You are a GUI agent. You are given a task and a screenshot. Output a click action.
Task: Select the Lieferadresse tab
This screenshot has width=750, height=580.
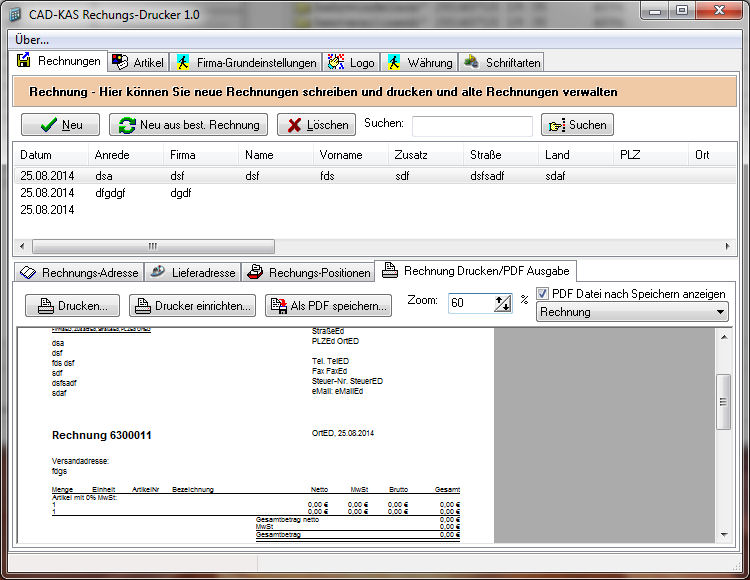(195, 272)
